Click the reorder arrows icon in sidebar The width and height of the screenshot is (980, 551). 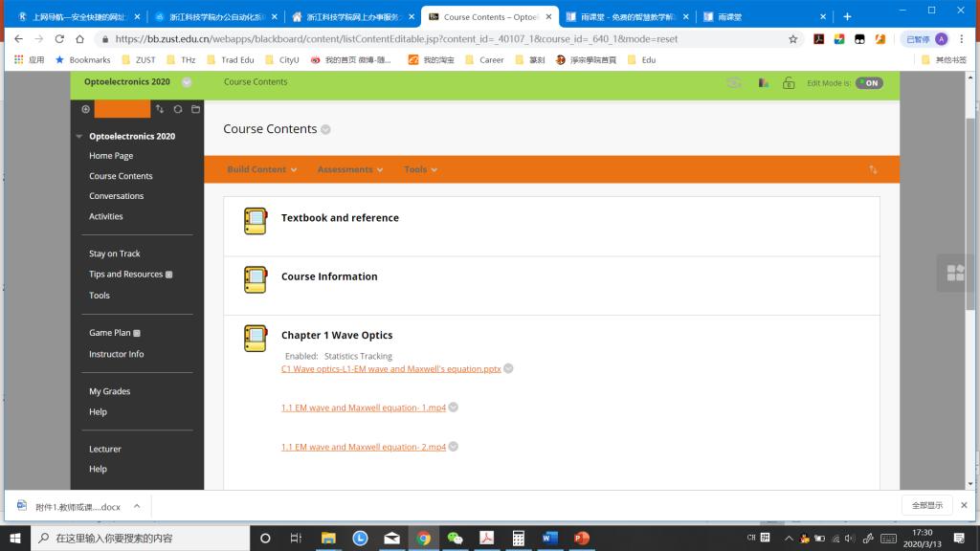click(x=160, y=109)
